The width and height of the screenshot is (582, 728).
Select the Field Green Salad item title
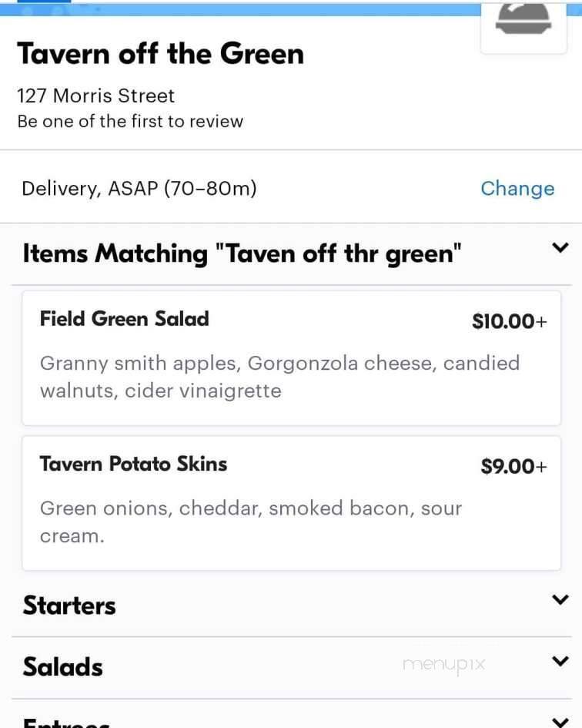point(124,319)
